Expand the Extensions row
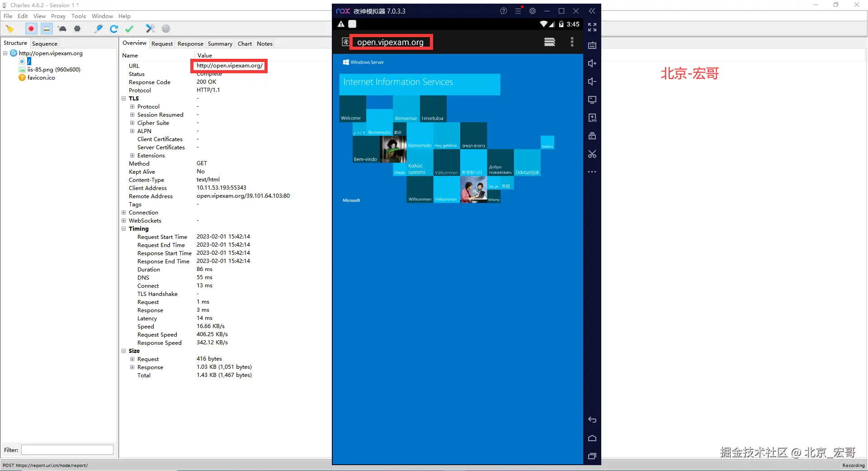The height and width of the screenshot is (471, 868). 132,156
